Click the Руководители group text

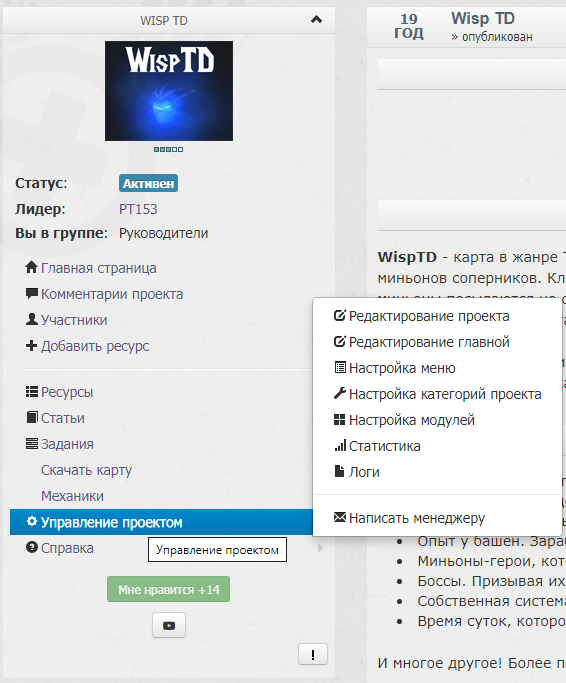(x=163, y=233)
